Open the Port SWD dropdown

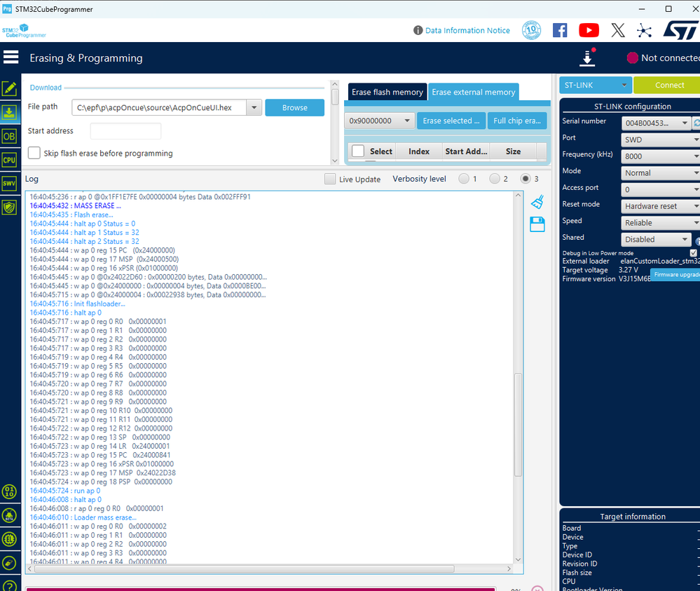click(660, 140)
